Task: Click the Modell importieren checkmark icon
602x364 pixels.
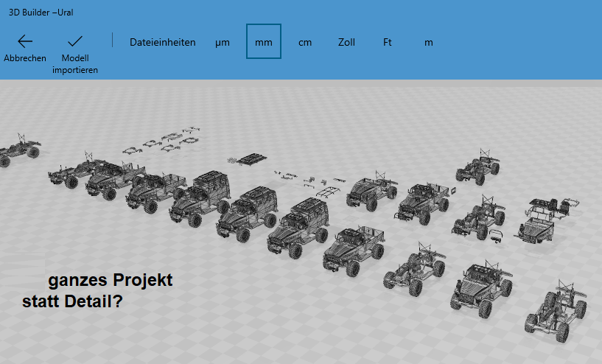Action: click(x=75, y=41)
